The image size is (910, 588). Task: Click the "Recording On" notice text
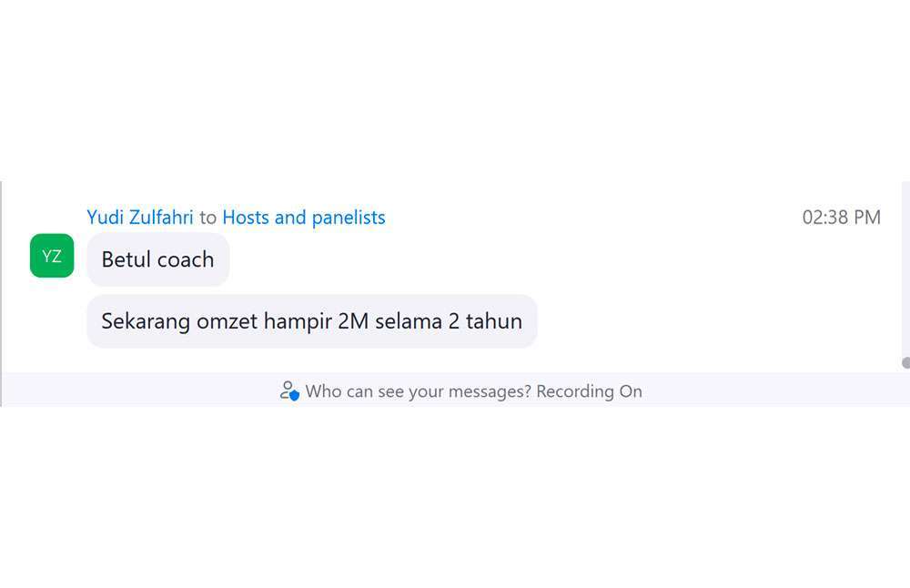590,391
